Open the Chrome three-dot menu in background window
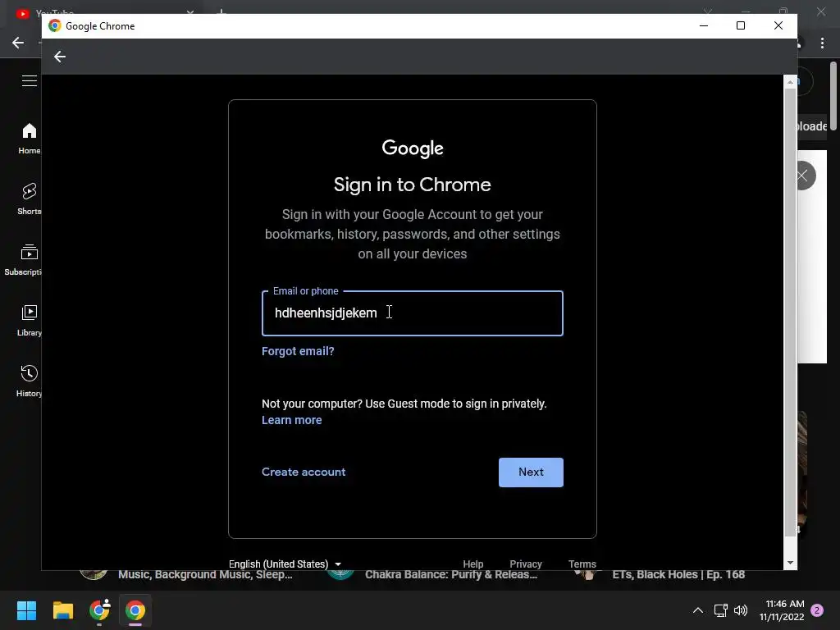The image size is (840, 630). tap(822, 43)
